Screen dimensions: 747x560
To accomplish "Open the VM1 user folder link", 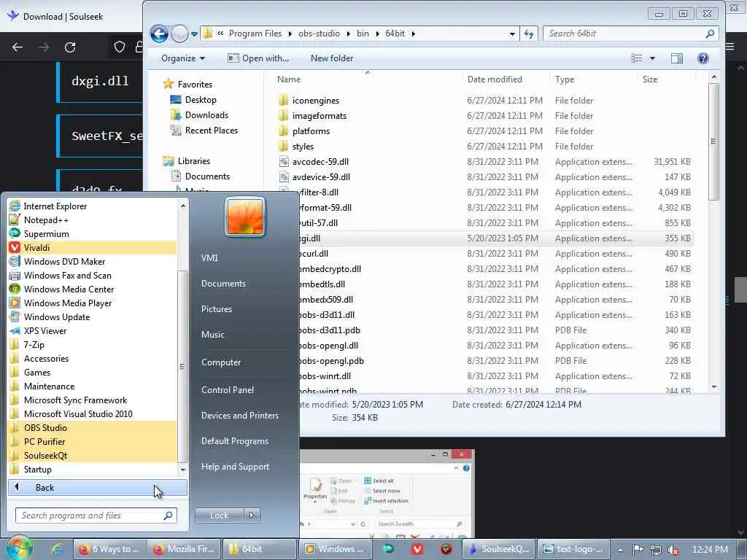I will click(209, 257).
